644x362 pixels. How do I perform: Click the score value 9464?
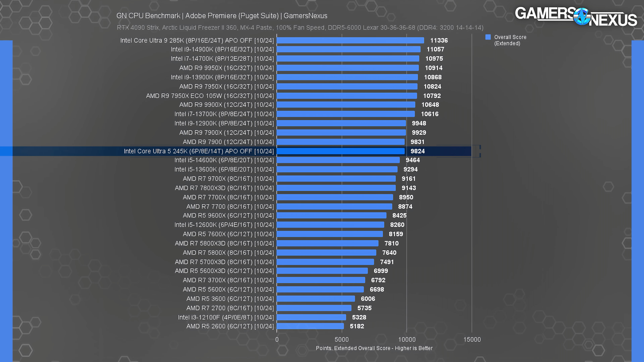pyautogui.click(x=413, y=160)
